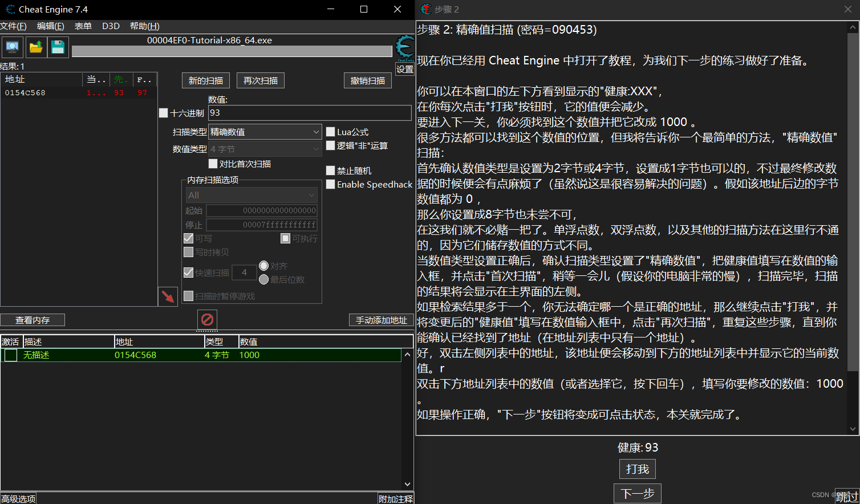
Task: Open D3D menu
Action: [111, 26]
